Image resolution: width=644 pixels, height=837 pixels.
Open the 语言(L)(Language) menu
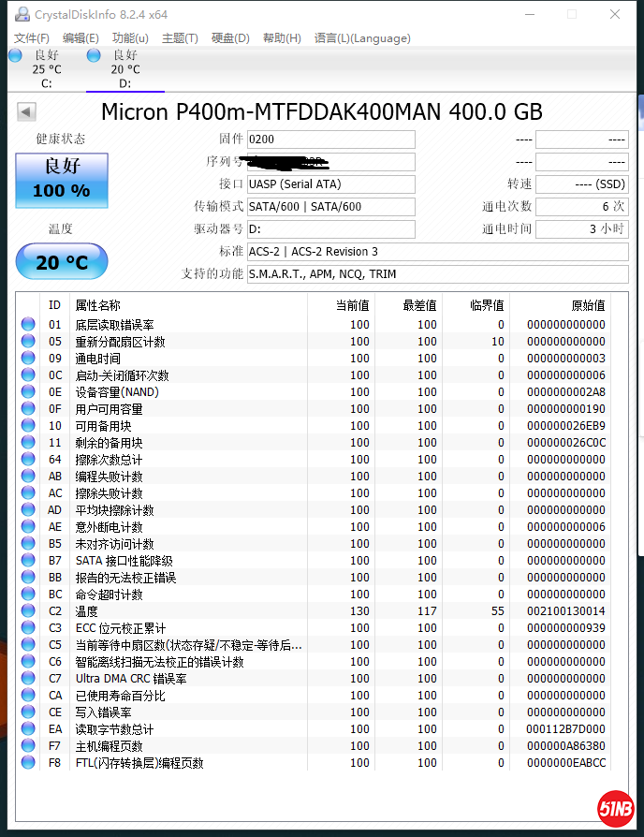coord(362,38)
